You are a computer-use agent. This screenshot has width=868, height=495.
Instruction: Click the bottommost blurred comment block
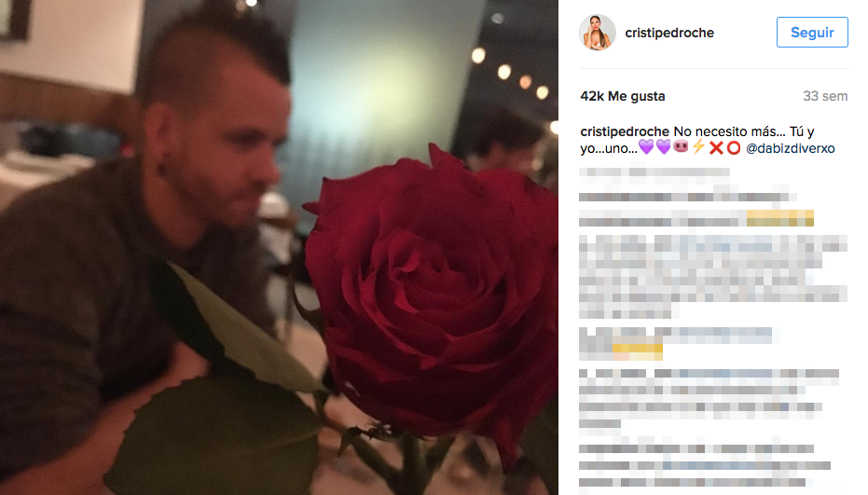point(705,465)
